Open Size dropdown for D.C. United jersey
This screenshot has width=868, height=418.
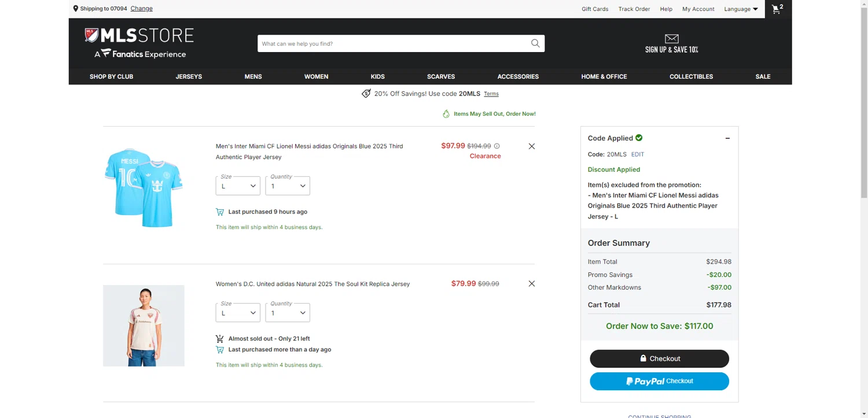238,313
